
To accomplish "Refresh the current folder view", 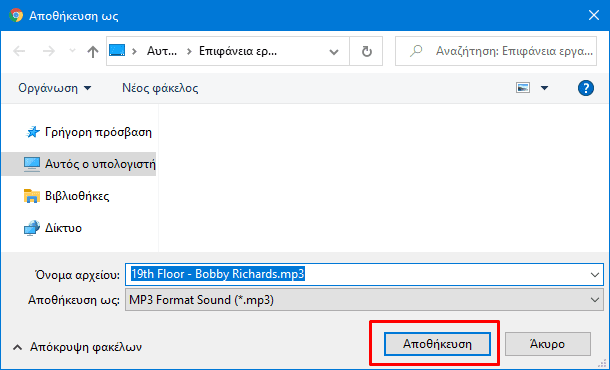I will [366, 51].
